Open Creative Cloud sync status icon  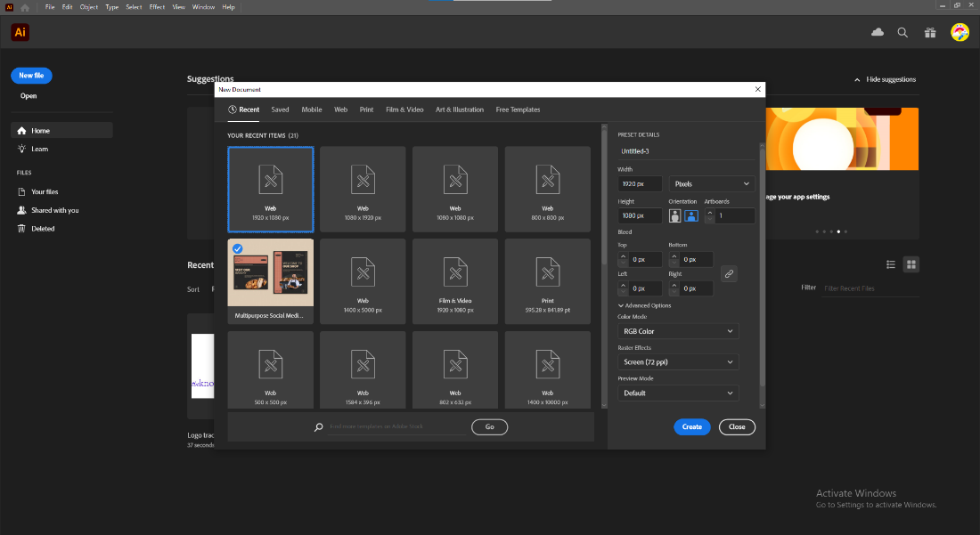[x=877, y=31]
